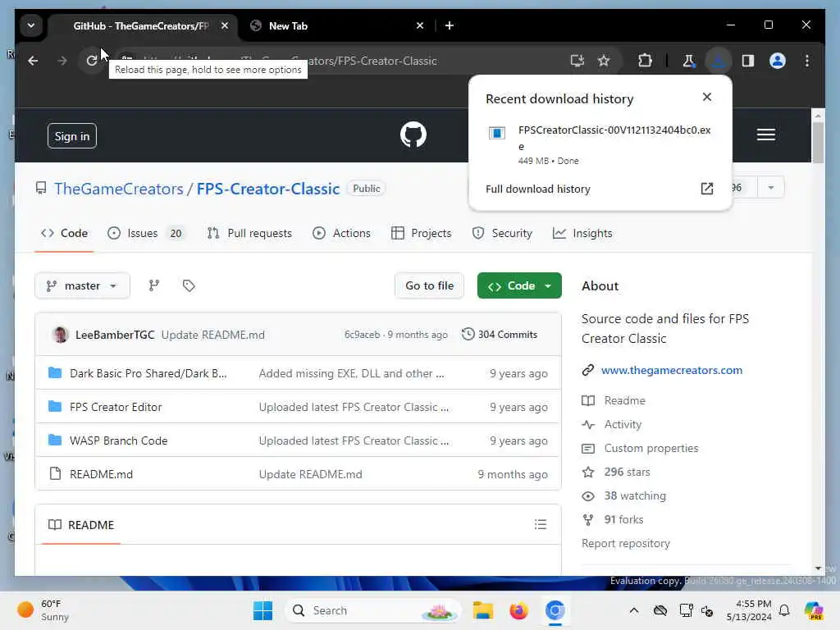840x630 pixels.
Task: Open the GitHub hamburger menu
Action: tap(766, 135)
